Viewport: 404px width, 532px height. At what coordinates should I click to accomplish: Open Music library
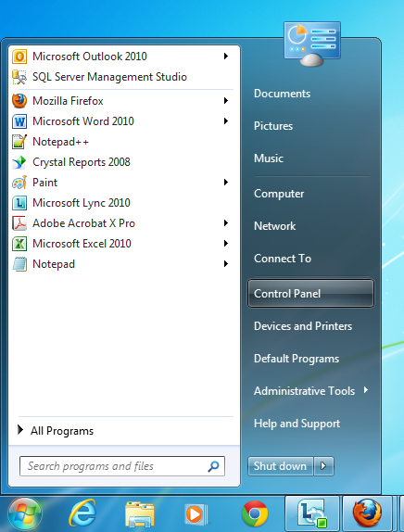point(269,158)
